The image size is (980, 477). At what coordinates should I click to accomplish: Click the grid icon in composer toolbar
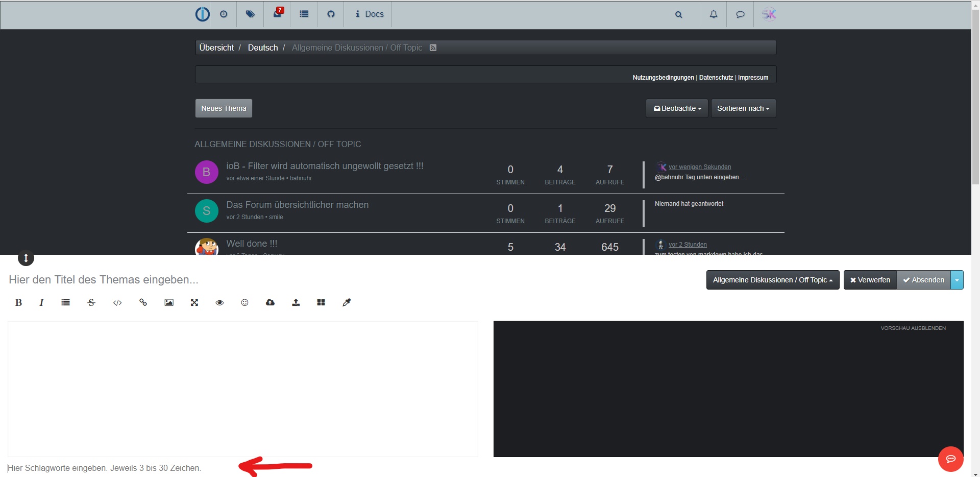click(321, 303)
